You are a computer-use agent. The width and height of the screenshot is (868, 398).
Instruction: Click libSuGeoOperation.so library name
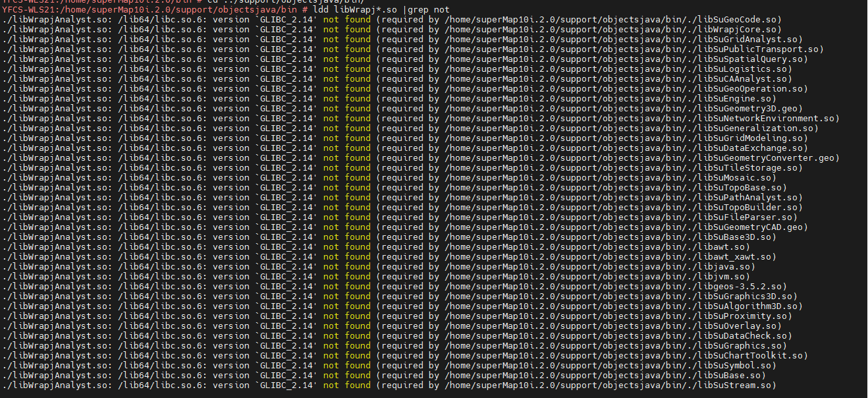coord(750,89)
